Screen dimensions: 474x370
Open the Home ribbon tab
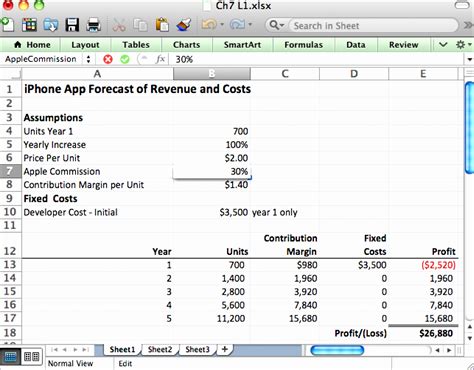[x=32, y=45]
